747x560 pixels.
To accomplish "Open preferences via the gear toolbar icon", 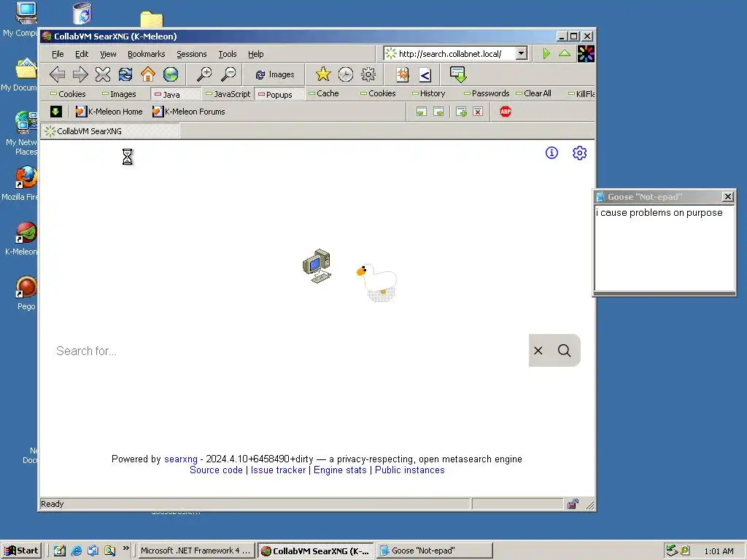I will pos(368,74).
